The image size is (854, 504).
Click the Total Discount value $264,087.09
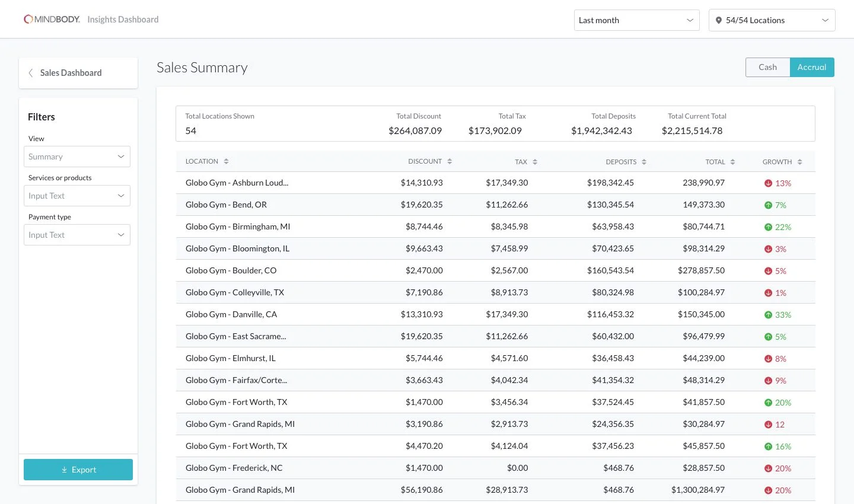(x=415, y=130)
